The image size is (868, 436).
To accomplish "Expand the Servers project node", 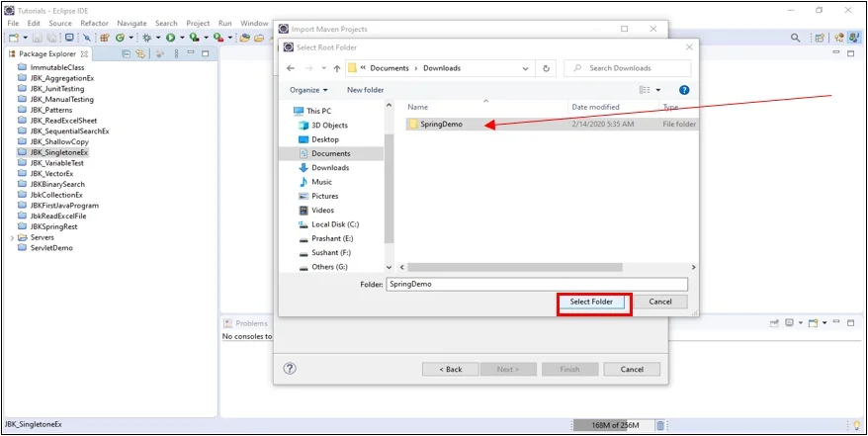I will pos(12,237).
